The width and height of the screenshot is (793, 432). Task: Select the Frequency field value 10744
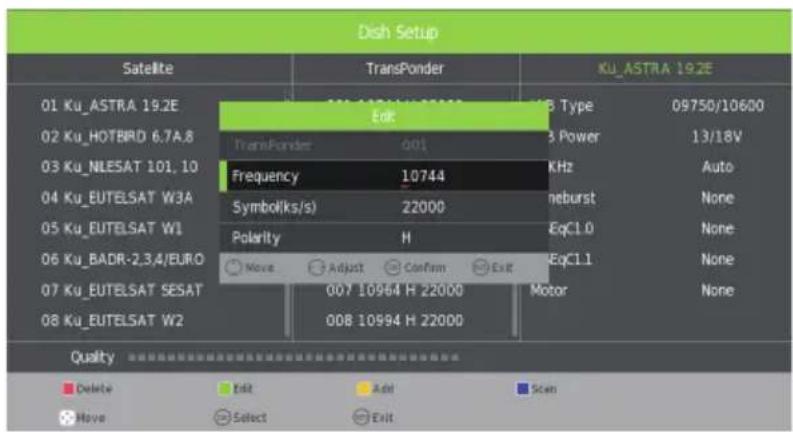423,176
